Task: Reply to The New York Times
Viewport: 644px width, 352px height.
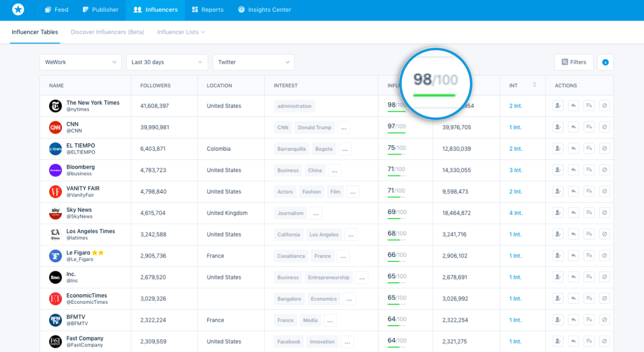Action: (574, 106)
